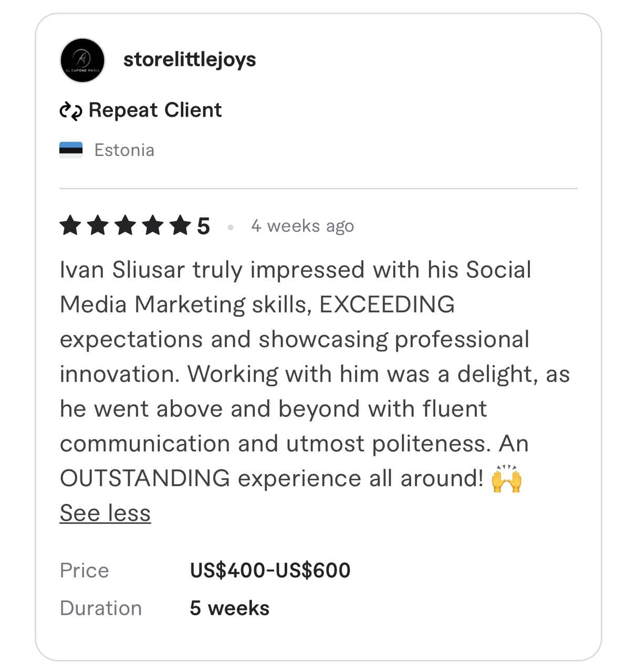The image size is (637, 672).
Task: Click the Price label
Action: (85, 570)
